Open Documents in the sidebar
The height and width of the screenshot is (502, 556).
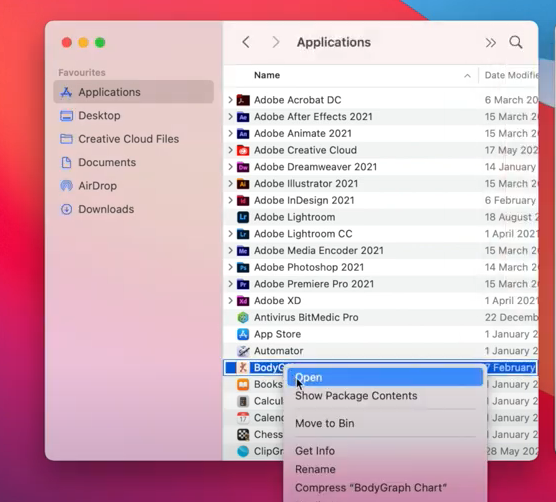point(134,162)
